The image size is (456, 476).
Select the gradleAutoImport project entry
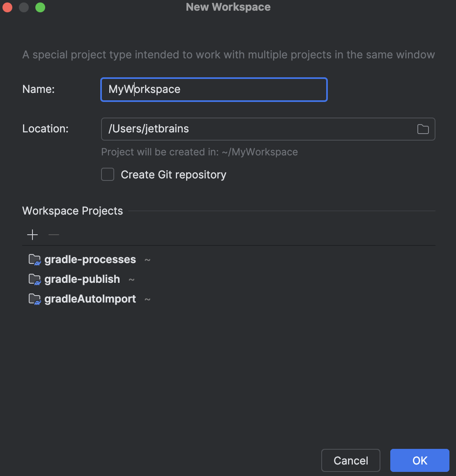pos(90,299)
